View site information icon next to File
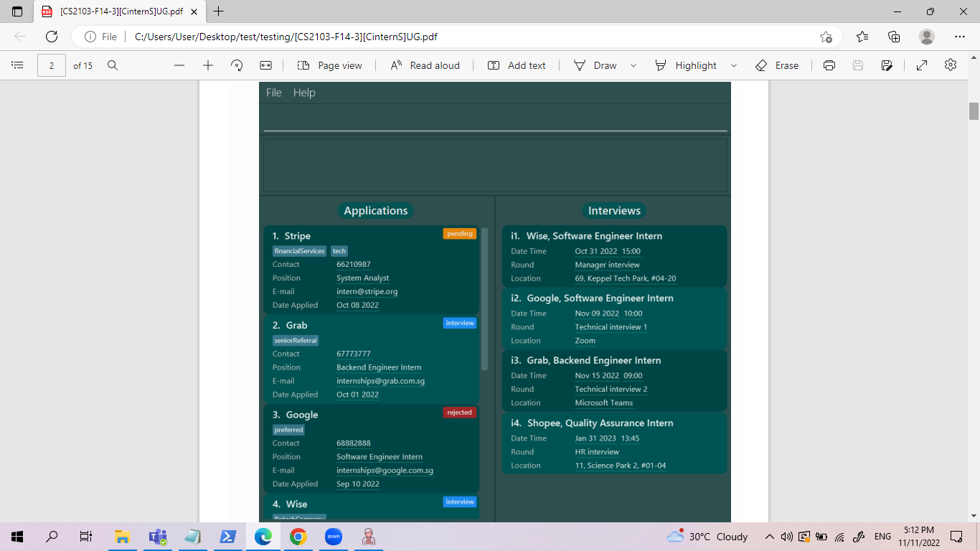980x551 pixels. (90, 37)
